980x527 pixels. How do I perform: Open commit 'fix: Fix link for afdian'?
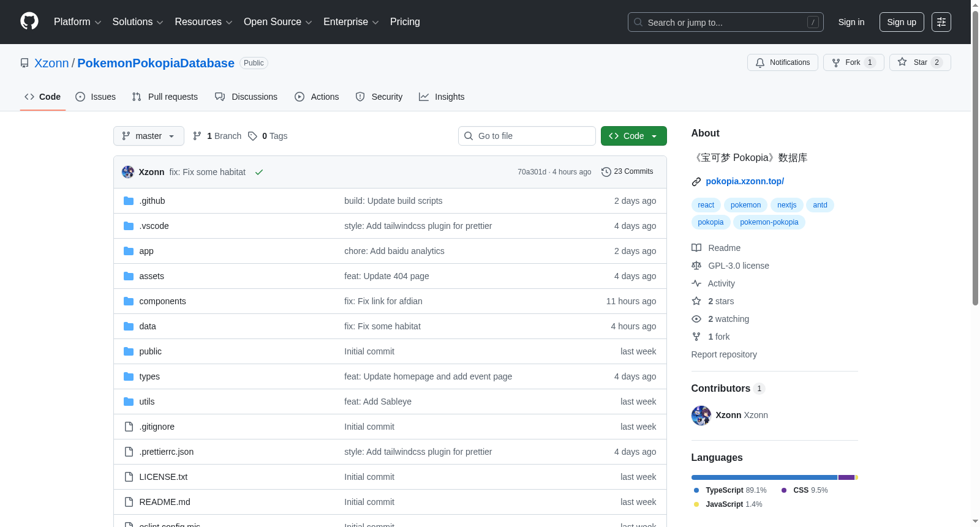tap(383, 301)
